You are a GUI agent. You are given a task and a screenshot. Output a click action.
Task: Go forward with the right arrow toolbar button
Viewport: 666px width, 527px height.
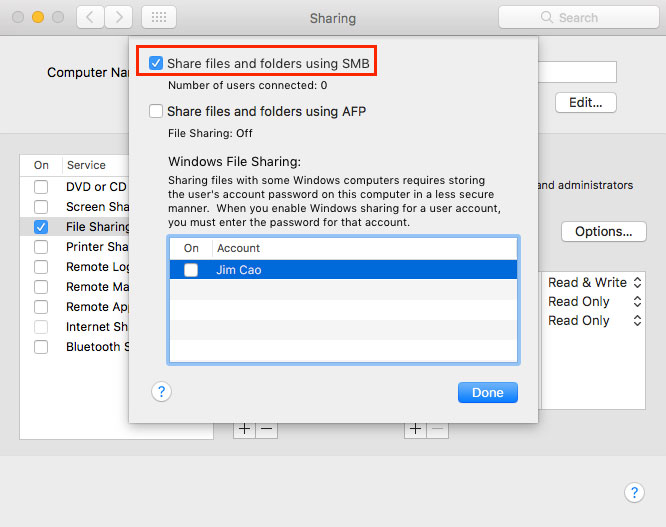[x=119, y=17]
